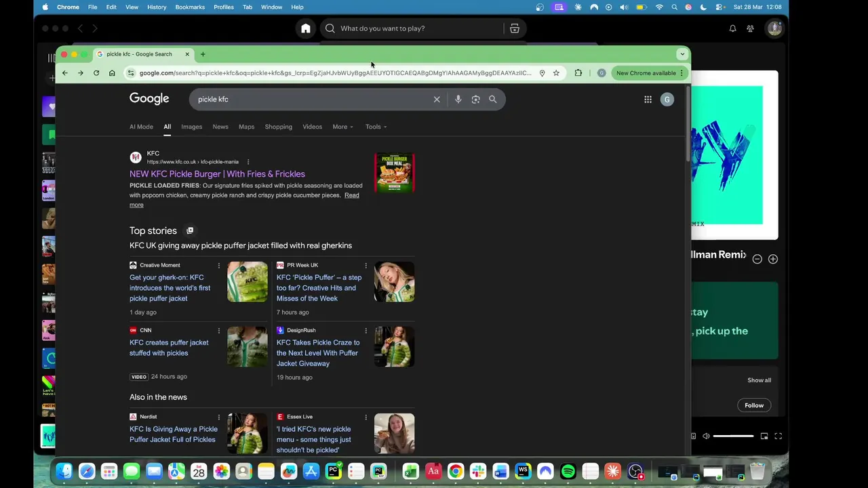The width and height of the screenshot is (868, 488).
Task: Open options menu for KFC result
Action: pyautogui.click(x=248, y=162)
